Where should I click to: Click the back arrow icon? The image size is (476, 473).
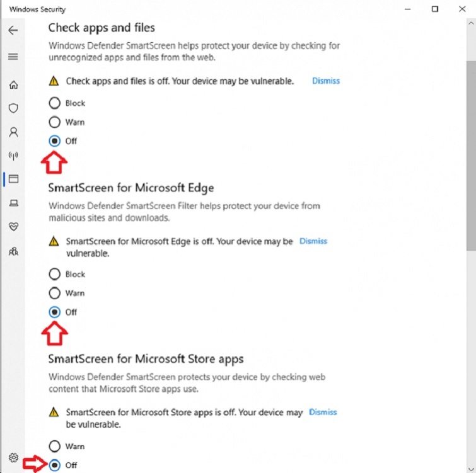click(x=13, y=30)
